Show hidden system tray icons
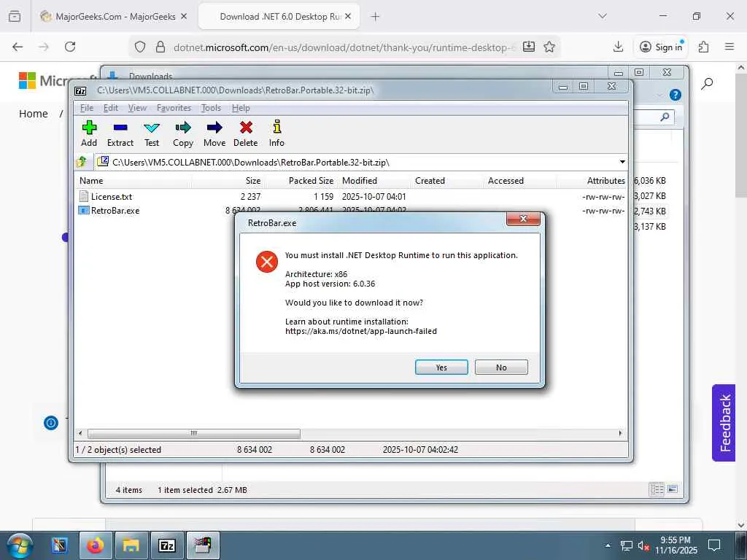Image resolution: width=747 pixels, height=560 pixels. tap(608, 545)
